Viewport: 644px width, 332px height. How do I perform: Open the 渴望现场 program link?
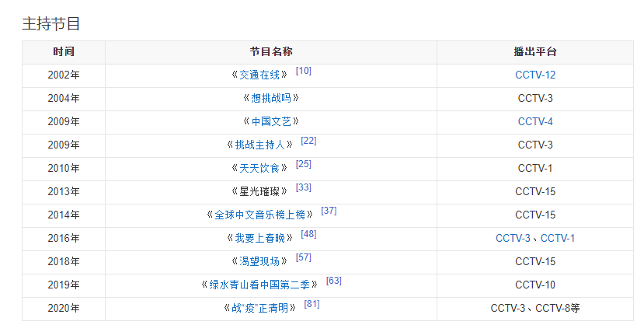click(259, 262)
